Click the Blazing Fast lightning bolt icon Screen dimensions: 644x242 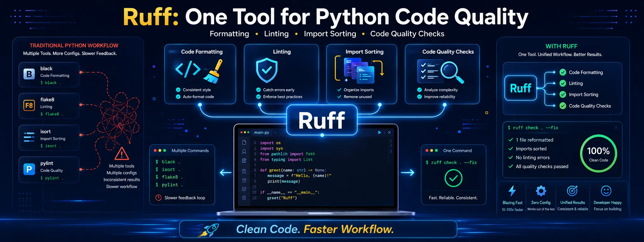click(x=512, y=191)
